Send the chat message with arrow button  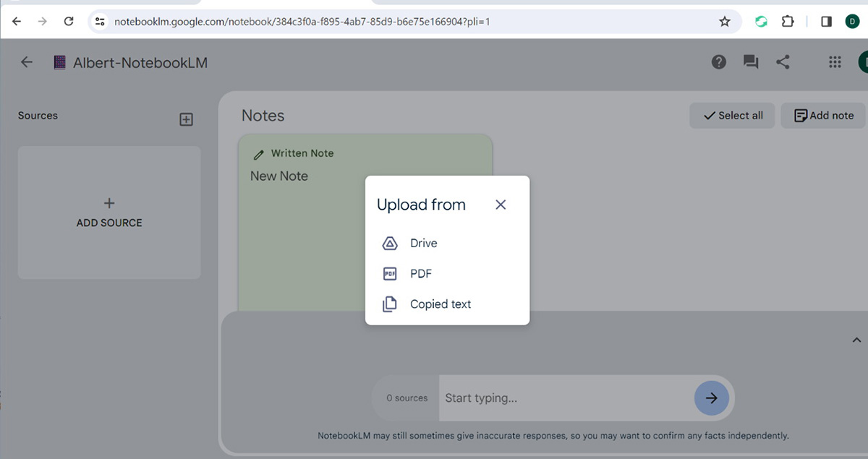tap(712, 398)
